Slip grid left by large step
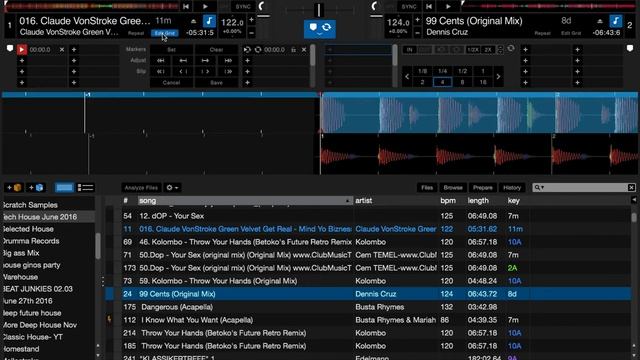 (160, 71)
